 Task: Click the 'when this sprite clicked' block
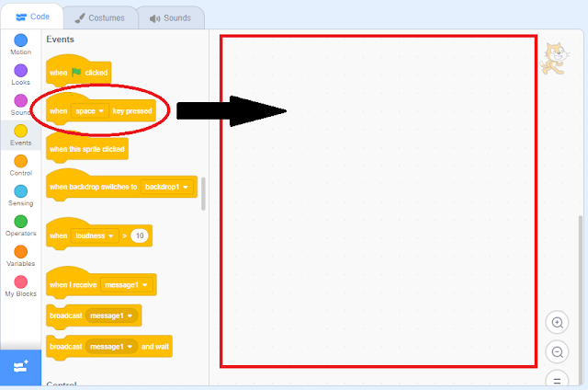(87, 148)
